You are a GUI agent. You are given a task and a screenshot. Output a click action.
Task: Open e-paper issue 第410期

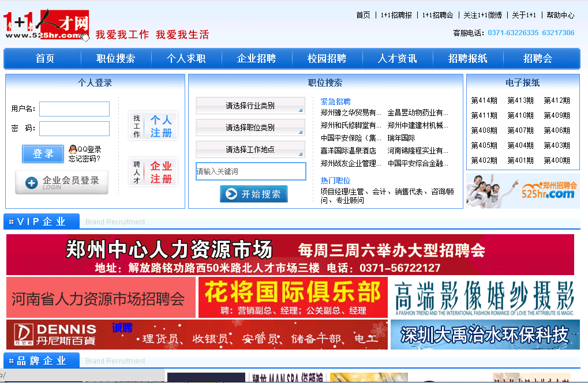520,115
